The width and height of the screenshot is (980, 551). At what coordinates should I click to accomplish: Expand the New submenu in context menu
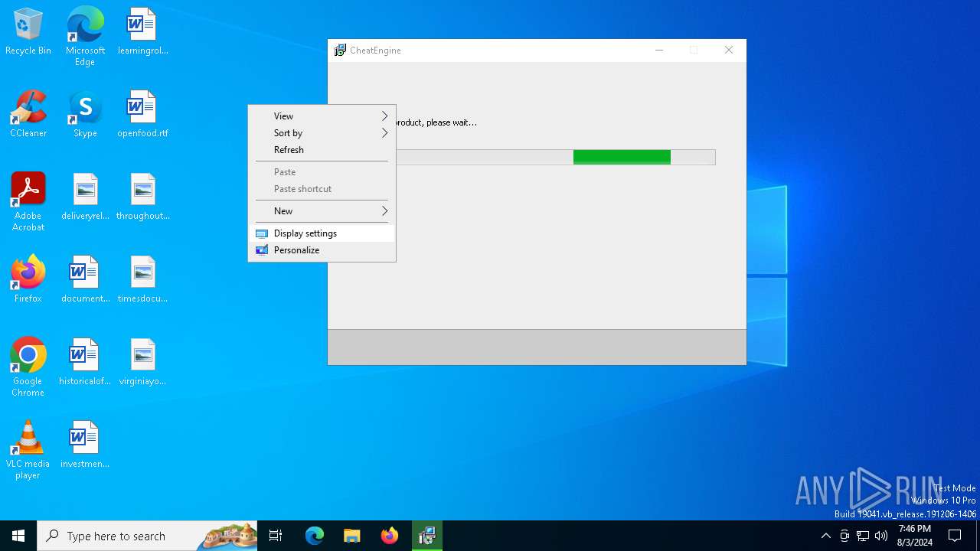pyautogui.click(x=322, y=211)
